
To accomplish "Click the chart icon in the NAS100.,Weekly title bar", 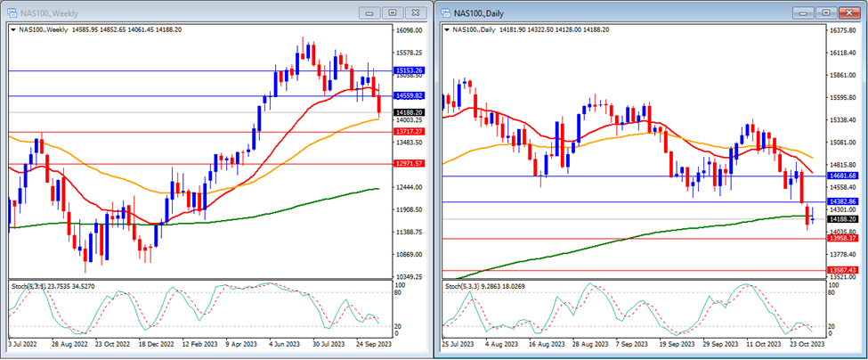I will 11,12.
